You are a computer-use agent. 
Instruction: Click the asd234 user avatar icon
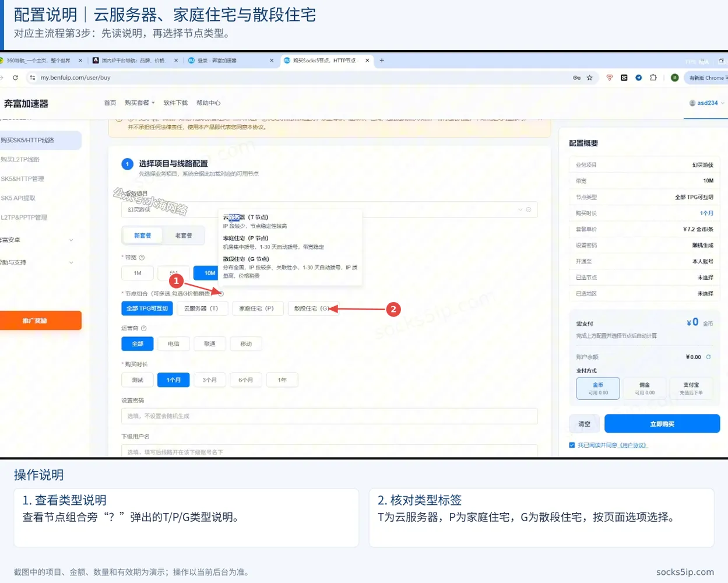coord(692,103)
